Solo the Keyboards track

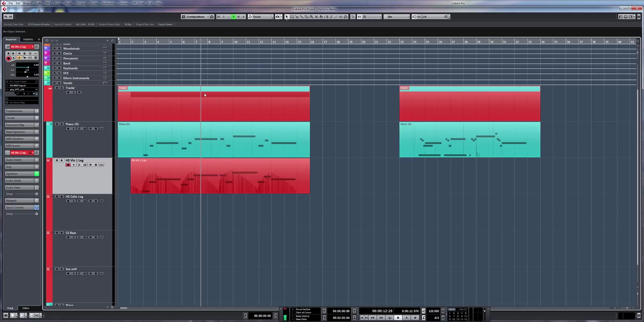click(x=59, y=68)
